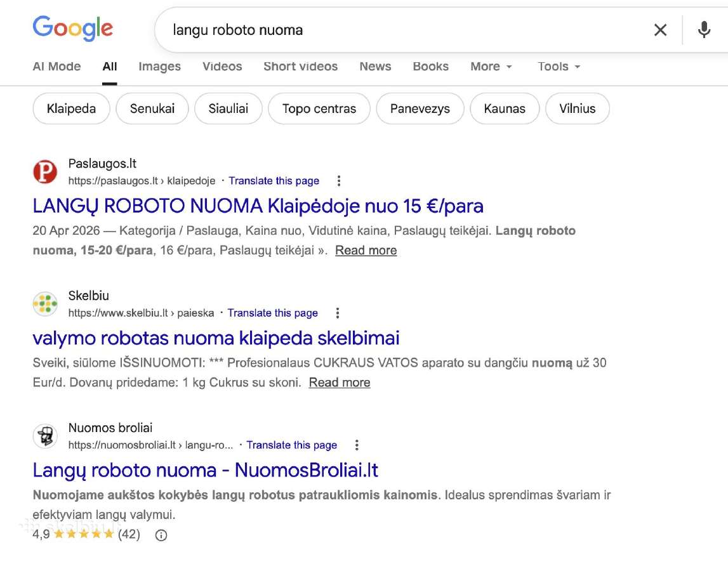Translate the Nuomos broliai page
Image resolution: width=728 pixels, height=571 pixels.
[291, 445]
